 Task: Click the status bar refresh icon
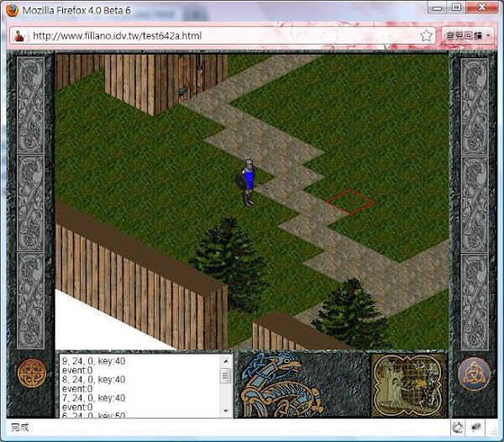tap(458, 428)
